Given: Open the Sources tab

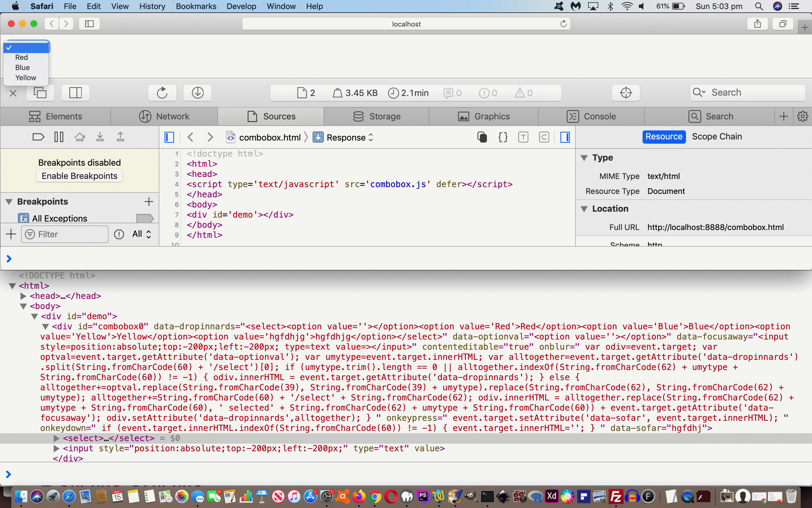Looking at the screenshot, I should point(271,116).
